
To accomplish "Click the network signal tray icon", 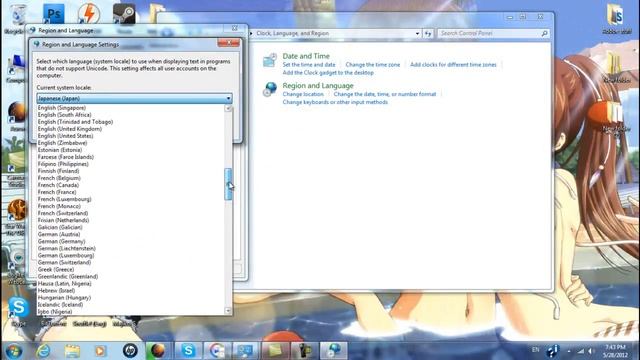I will pos(580,351).
